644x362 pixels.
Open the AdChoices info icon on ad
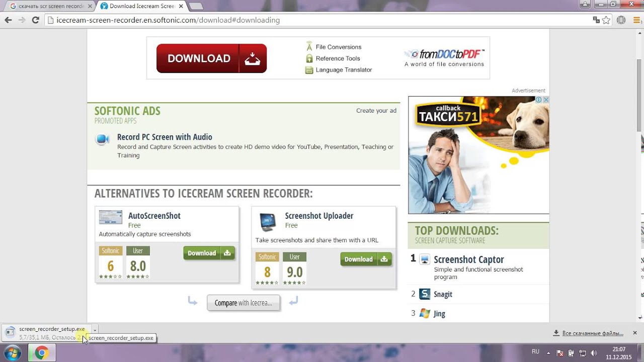coord(539,100)
